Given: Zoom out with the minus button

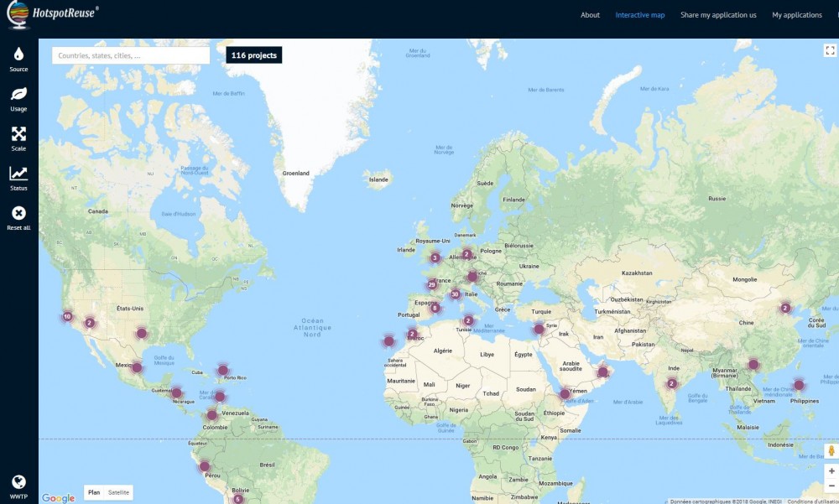Looking at the screenshot, I should point(831,485).
